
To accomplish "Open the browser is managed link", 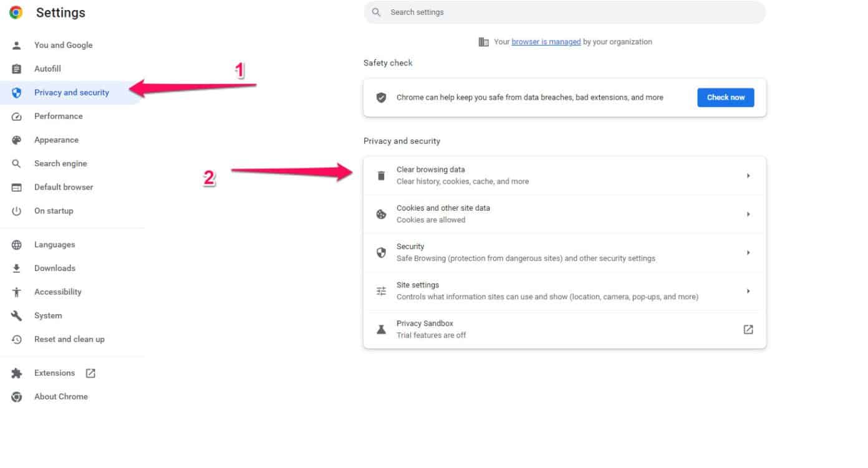I will coord(546,42).
